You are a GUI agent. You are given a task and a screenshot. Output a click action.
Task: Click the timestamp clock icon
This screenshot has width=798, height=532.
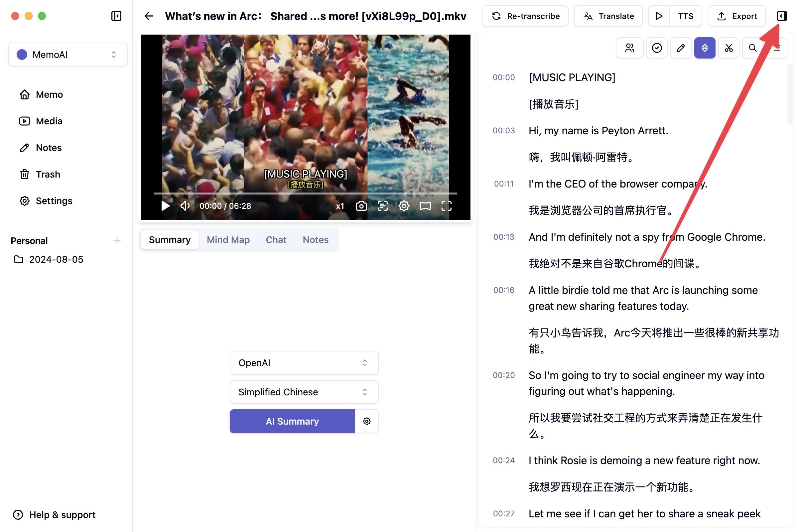coord(657,48)
